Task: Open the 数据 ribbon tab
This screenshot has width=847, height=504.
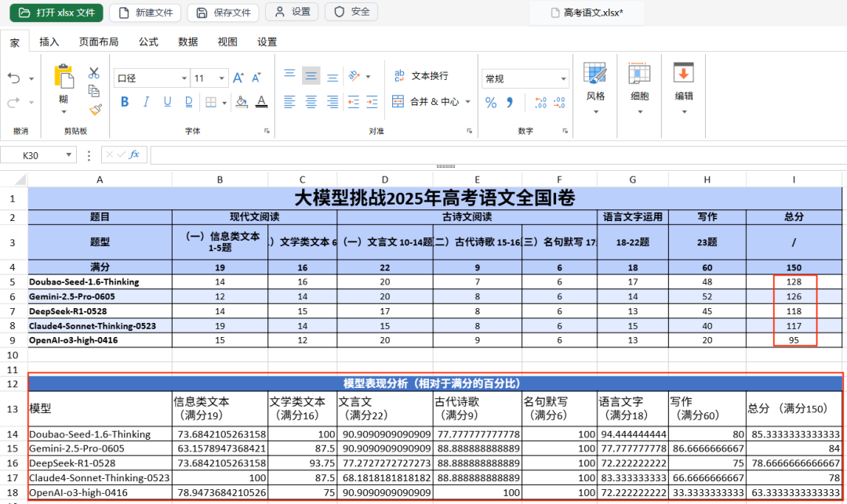Action: [187, 42]
